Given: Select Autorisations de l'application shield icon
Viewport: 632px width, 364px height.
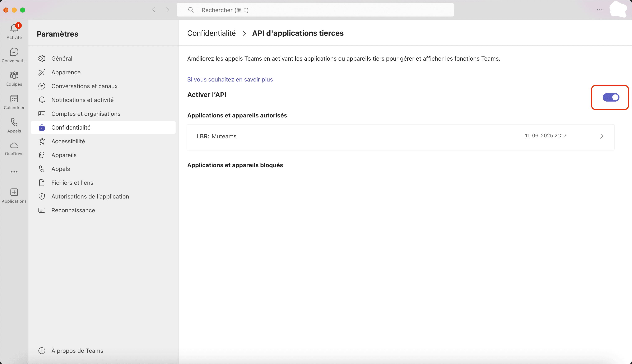Looking at the screenshot, I should pos(42,196).
